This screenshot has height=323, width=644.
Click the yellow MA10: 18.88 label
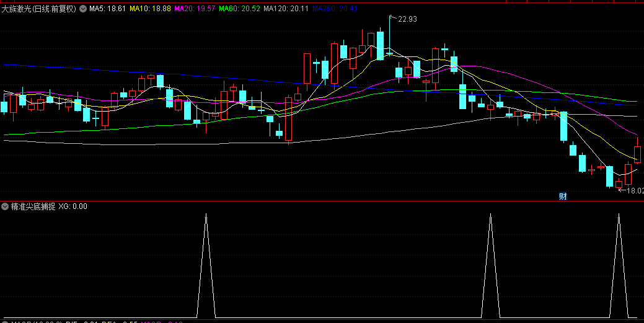click(150, 9)
